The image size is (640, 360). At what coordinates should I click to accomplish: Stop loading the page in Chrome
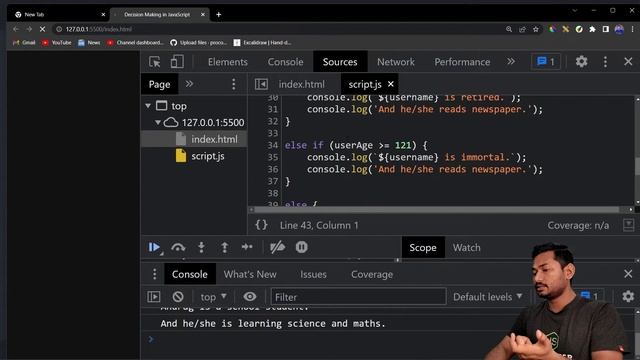(x=42, y=29)
